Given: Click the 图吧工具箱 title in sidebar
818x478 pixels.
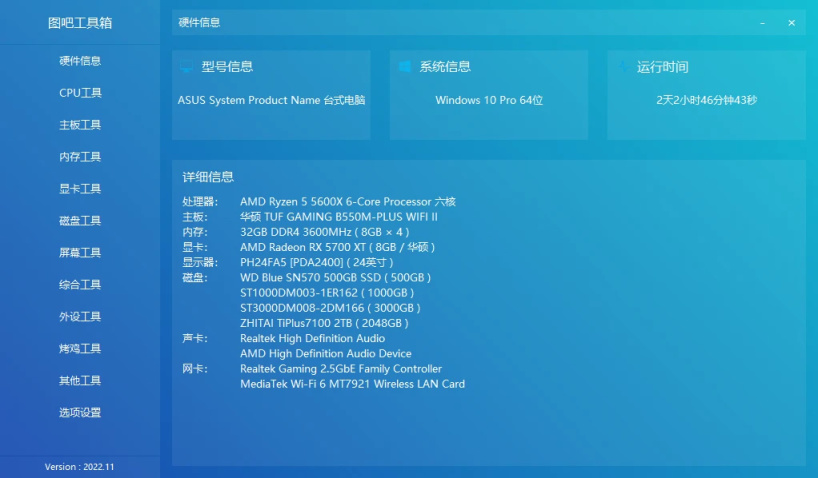Looking at the screenshot, I should click(x=80, y=23).
